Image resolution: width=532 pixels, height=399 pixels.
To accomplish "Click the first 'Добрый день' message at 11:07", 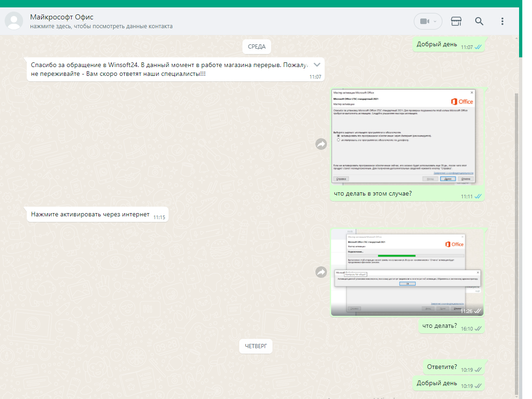I will pyautogui.click(x=448, y=44).
